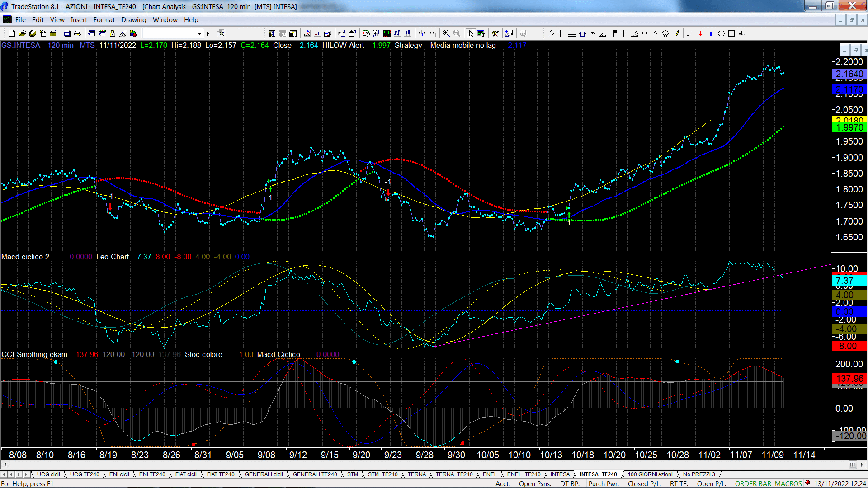Open the Drawing menu
The image size is (868, 488).
click(133, 20)
